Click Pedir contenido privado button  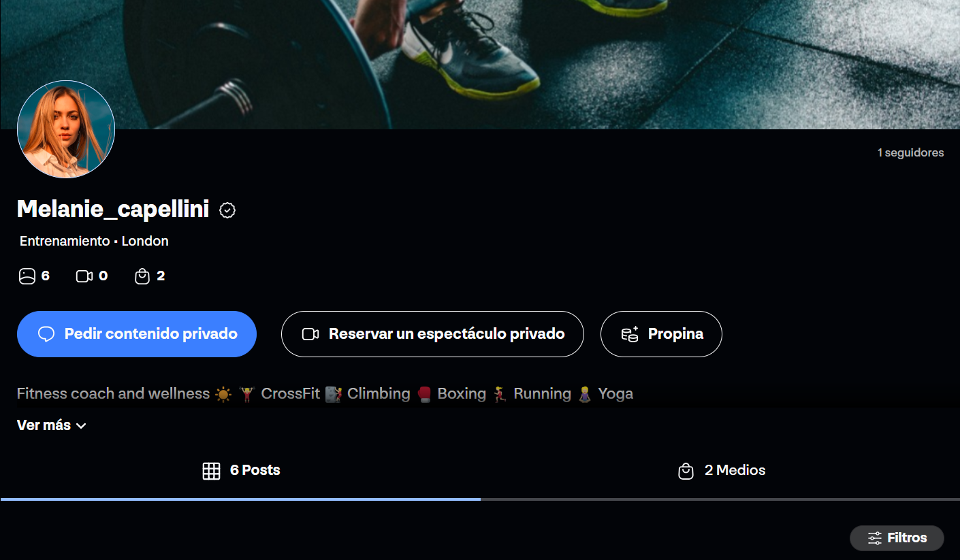pyautogui.click(x=137, y=334)
